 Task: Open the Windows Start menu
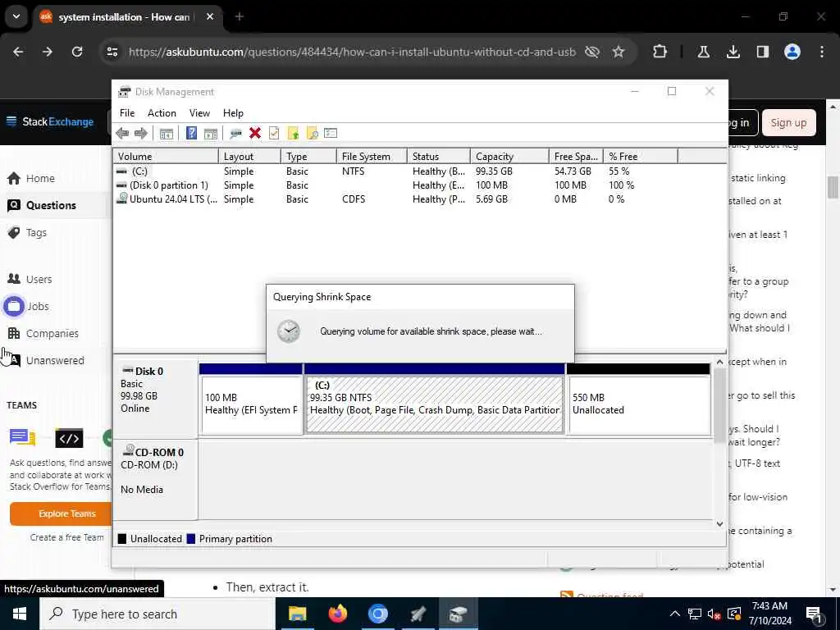(x=20, y=614)
